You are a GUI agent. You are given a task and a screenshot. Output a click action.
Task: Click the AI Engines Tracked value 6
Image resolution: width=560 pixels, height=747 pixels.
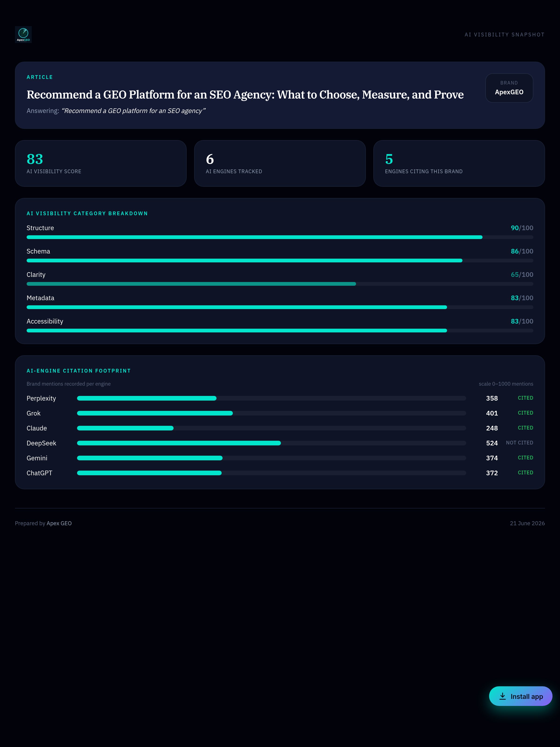point(210,159)
